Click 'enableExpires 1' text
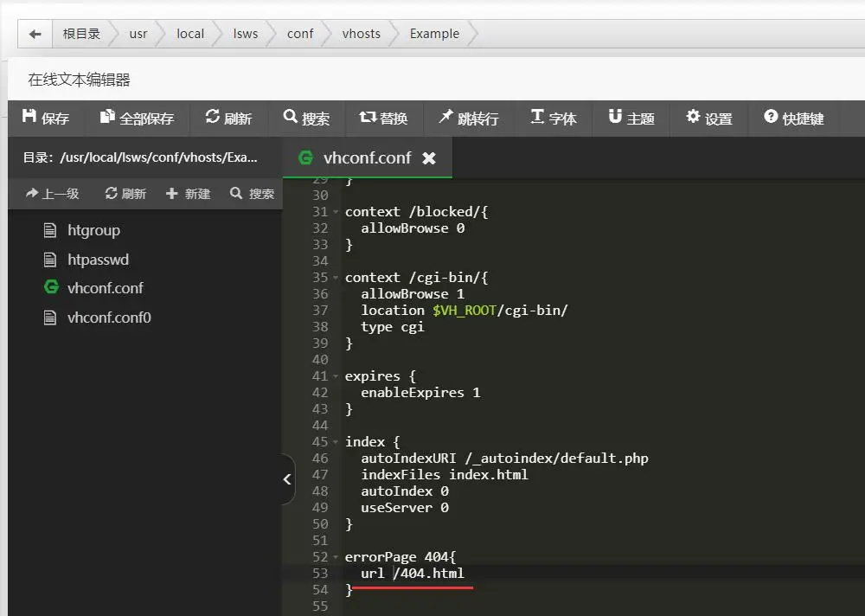 coord(420,393)
